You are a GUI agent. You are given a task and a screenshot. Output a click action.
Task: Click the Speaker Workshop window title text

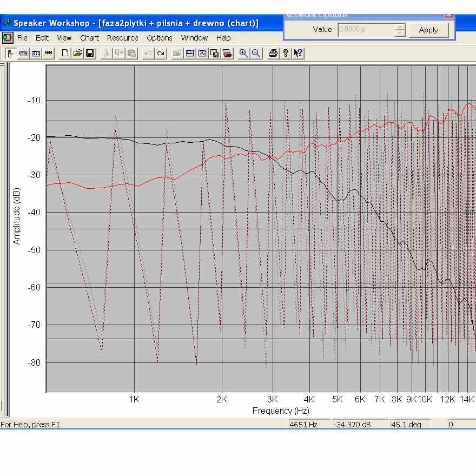point(136,23)
